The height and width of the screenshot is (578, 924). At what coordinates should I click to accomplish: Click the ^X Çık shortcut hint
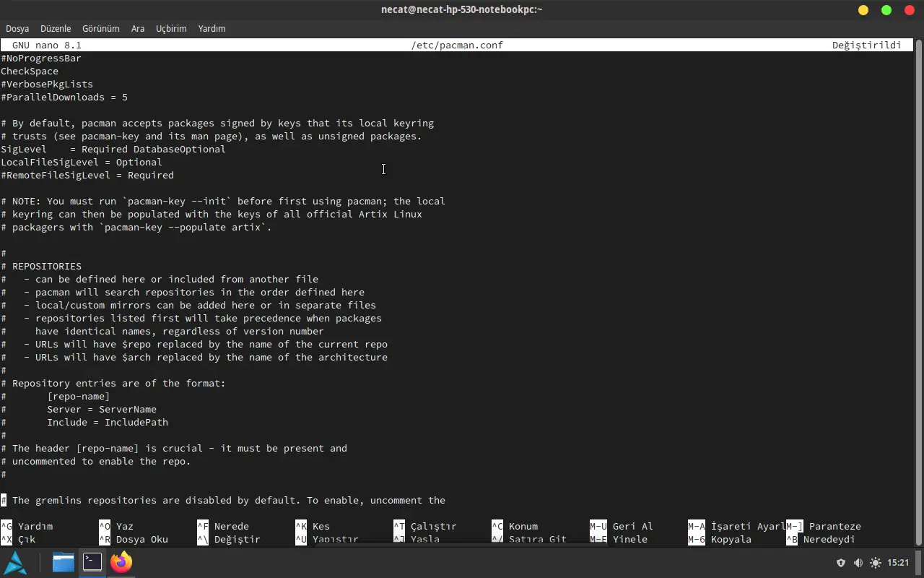click(18, 540)
